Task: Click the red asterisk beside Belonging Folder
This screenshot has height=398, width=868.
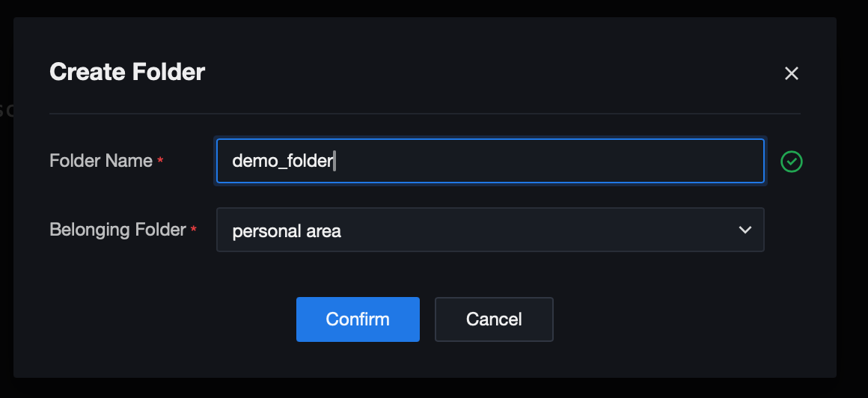Action: click(194, 230)
